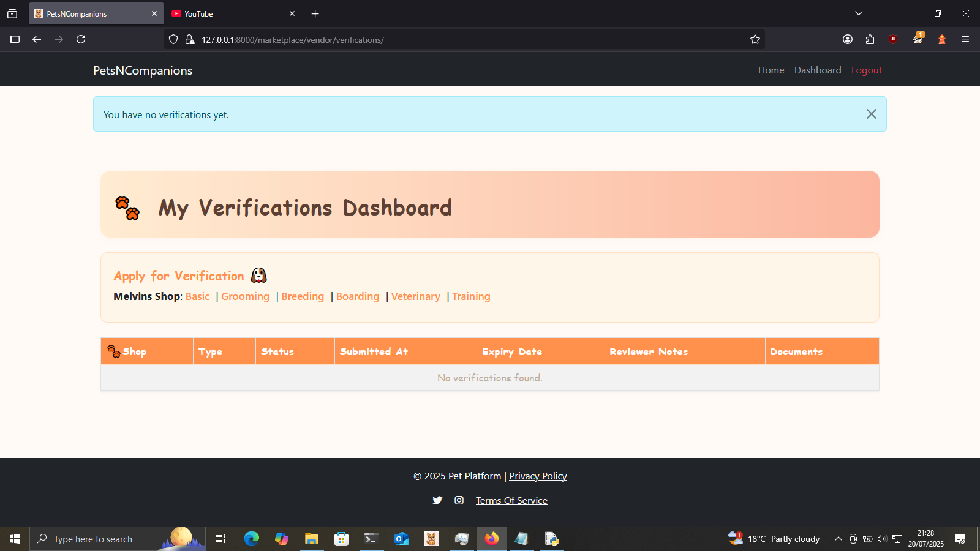Reload the page using refresh icon
The height and width of the screenshot is (551, 980).
click(81, 39)
